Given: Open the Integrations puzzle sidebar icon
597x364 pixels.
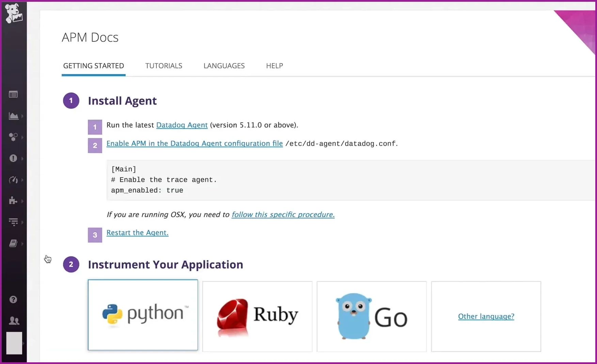Looking at the screenshot, I should coord(13,201).
